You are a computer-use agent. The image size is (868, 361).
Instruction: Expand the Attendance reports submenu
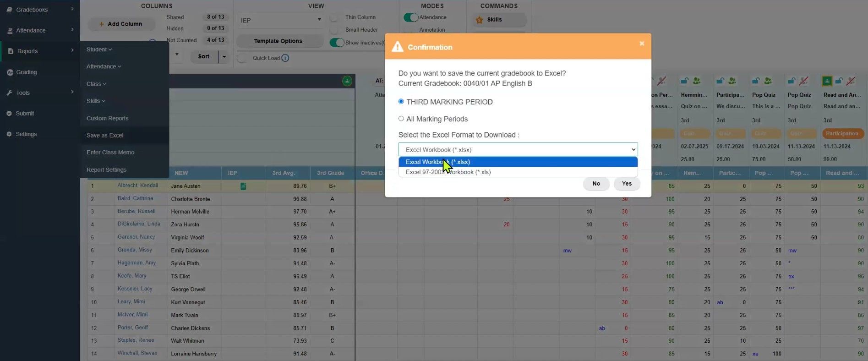tap(104, 66)
